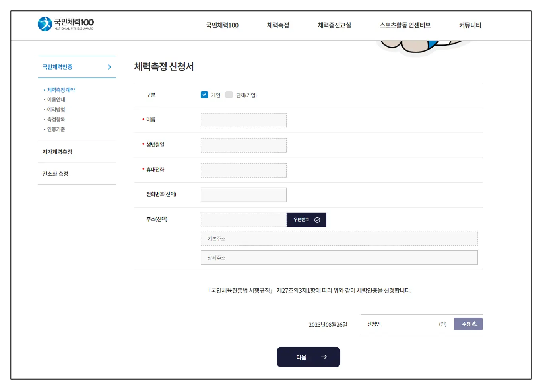
Task: Select 체력측정 예약 in the sidebar
Action: tap(60, 90)
